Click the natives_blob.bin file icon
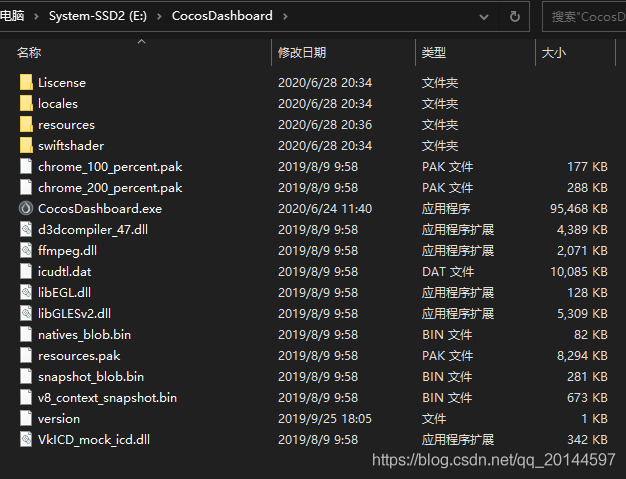The image size is (626, 479). [x=26, y=335]
